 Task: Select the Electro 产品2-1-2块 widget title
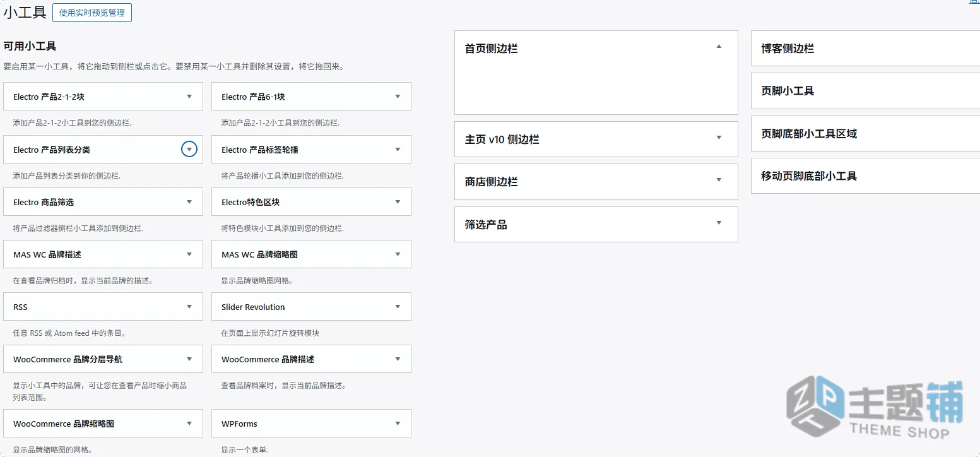tap(49, 97)
